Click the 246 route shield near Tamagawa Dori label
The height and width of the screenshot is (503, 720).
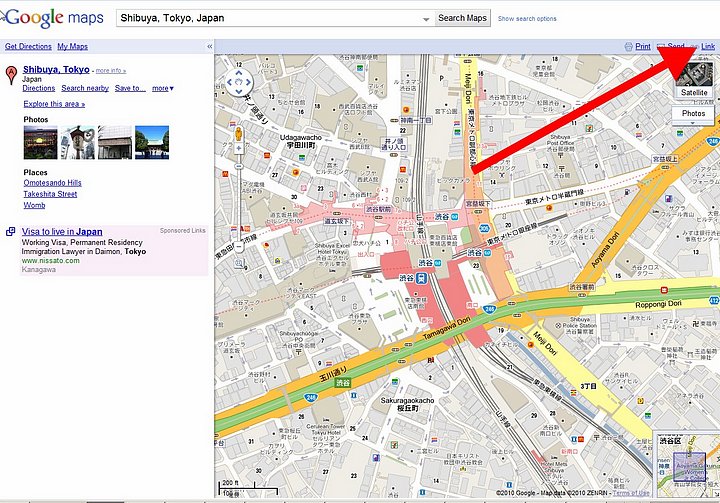click(x=489, y=309)
